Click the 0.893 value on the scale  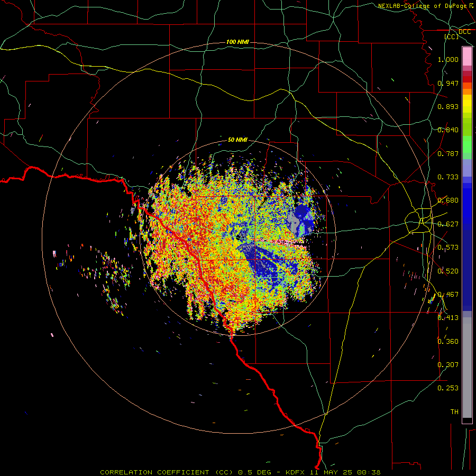coord(448,106)
